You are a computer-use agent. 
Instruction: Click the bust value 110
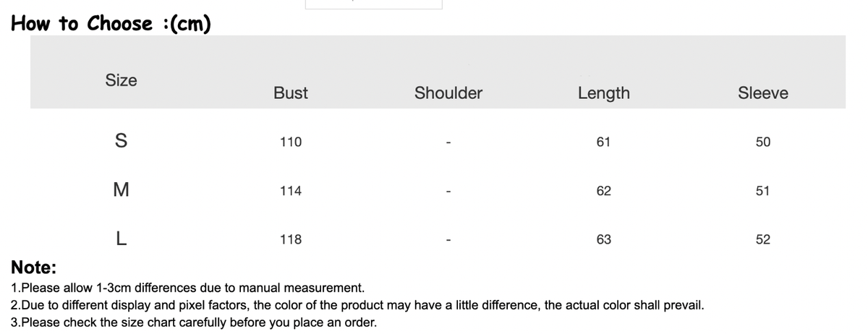pyautogui.click(x=291, y=142)
